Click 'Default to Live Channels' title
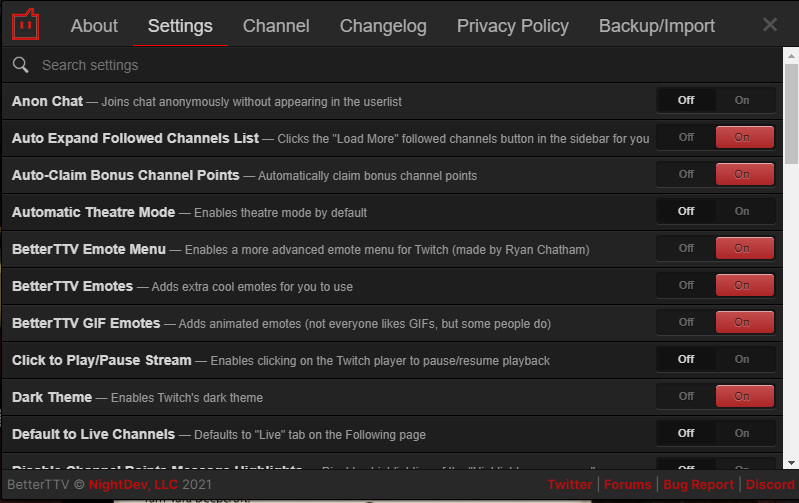The width and height of the screenshot is (799, 503). pyautogui.click(x=93, y=434)
